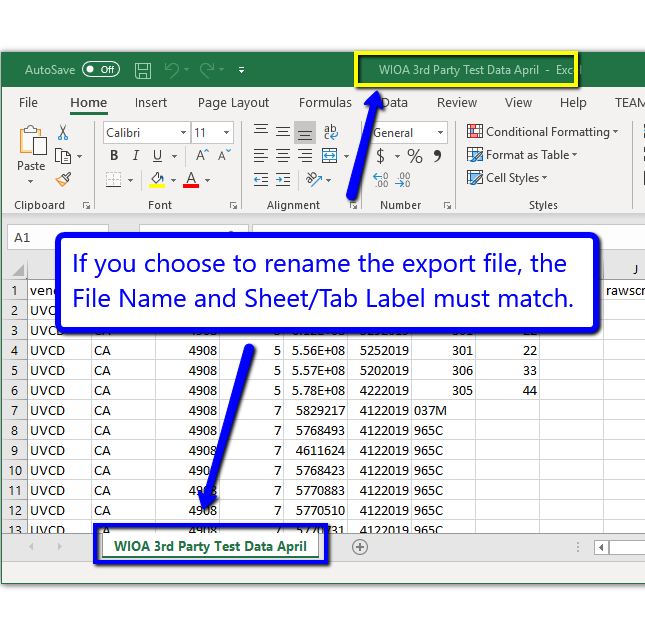Click Decrease Font Size icon
Image resolution: width=645 pixels, height=638 pixels.
[x=224, y=155]
